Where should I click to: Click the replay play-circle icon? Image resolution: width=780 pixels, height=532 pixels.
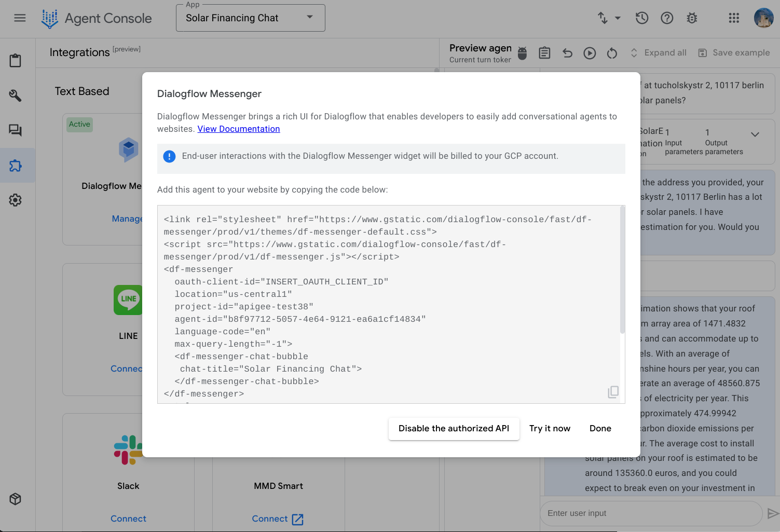coord(590,53)
